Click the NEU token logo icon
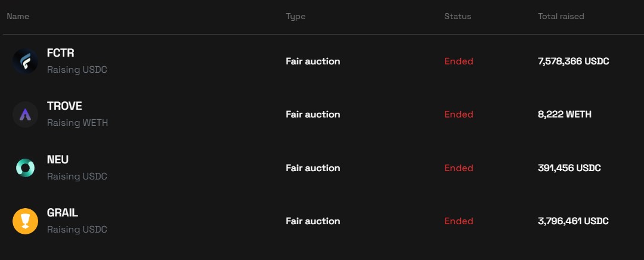 [x=25, y=168]
